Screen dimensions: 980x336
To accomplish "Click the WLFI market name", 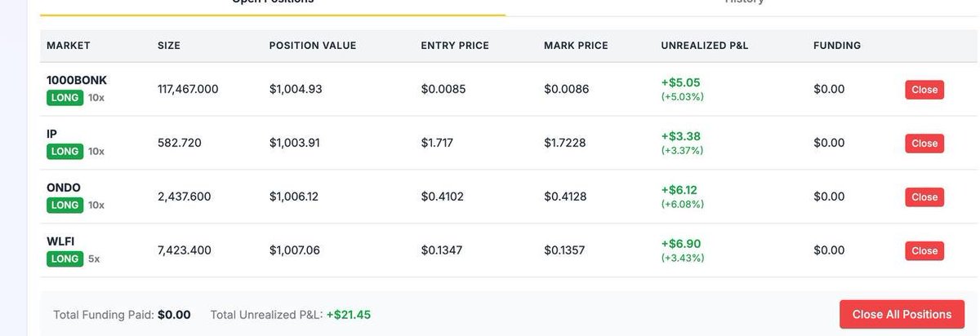I will (x=60, y=241).
